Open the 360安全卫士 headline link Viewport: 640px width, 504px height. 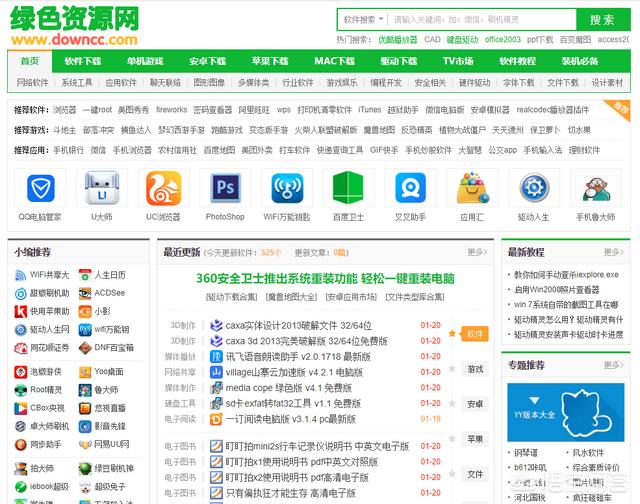pyautogui.click(x=325, y=279)
